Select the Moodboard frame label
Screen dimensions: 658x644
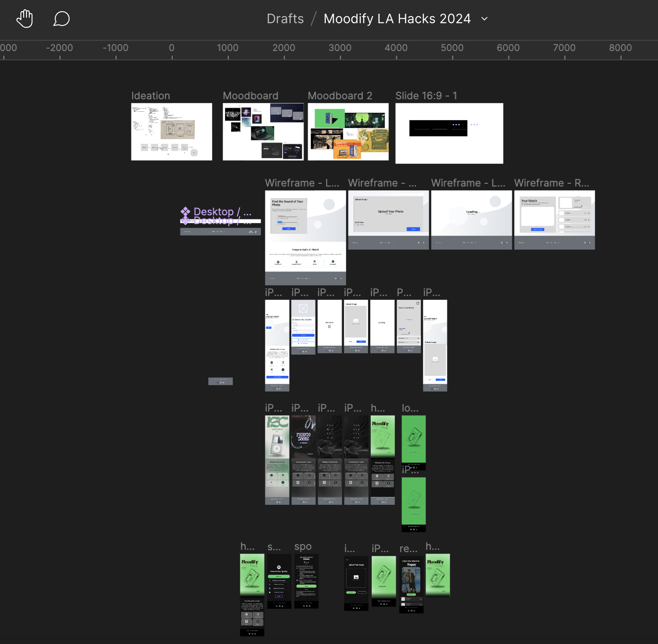pyautogui.click(x=251, y=96)
